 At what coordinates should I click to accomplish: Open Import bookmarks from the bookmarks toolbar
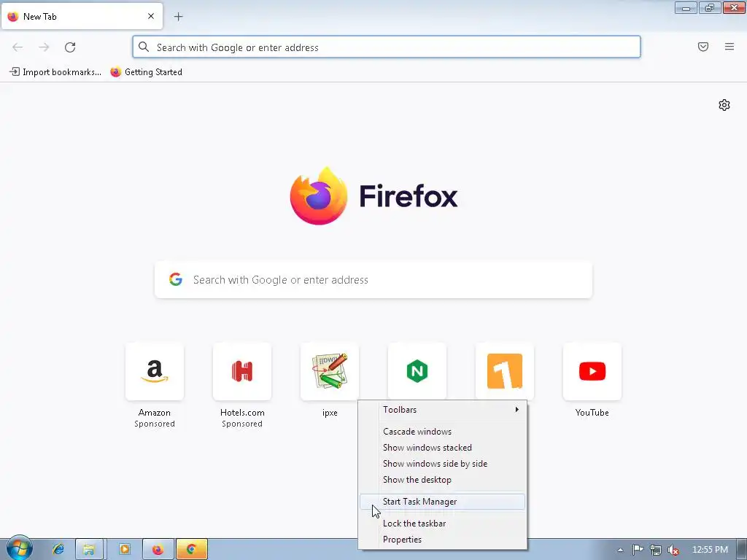(x=55, y=72)
